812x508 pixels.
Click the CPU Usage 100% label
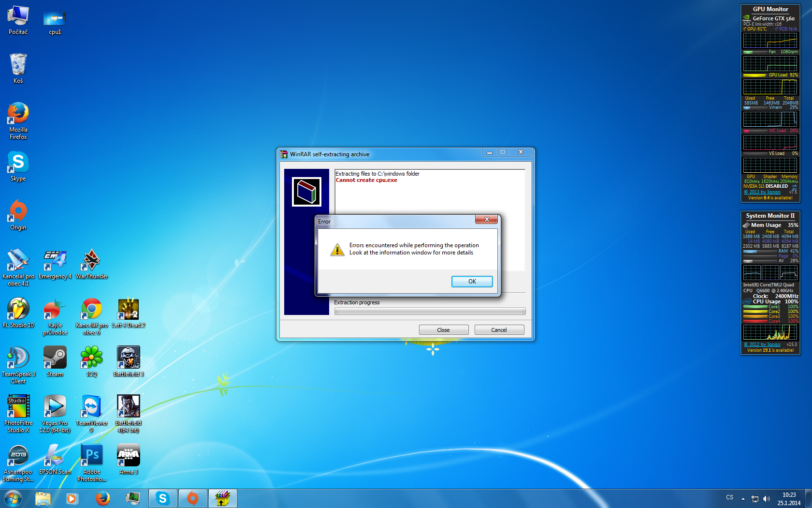click(776, 301)
